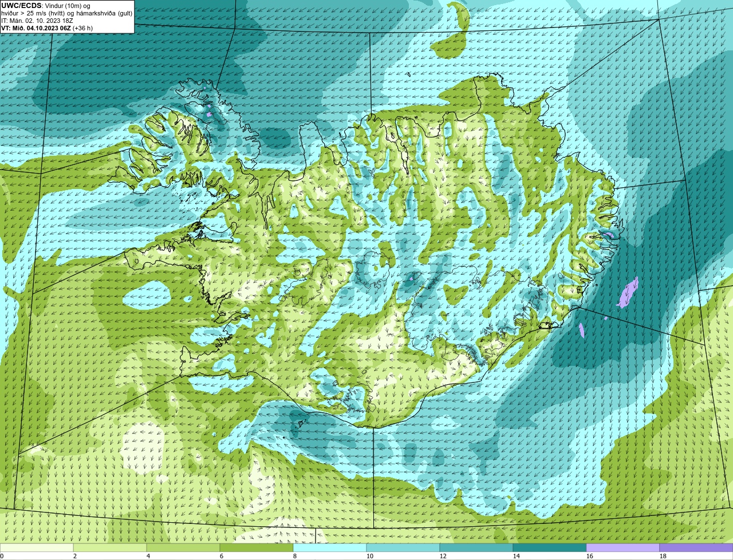The image size is (733, 560).
Task: Click the legend value "18"
Action: (x=663, y=556)
